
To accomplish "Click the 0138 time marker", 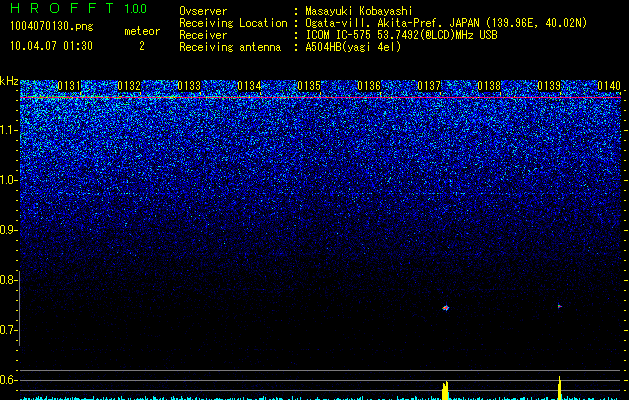I will (489, 86).
